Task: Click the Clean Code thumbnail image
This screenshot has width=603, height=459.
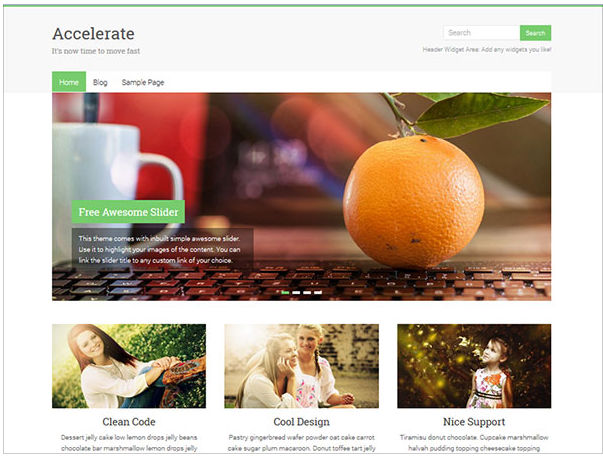Action: coord(129,366)
